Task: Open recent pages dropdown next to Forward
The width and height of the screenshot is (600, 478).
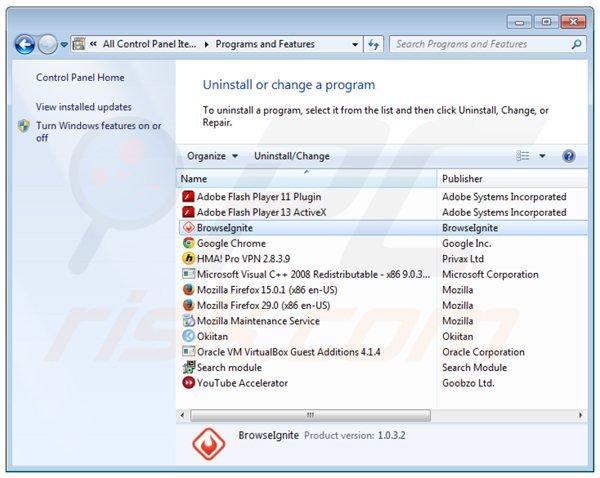Action: [64, 45]
